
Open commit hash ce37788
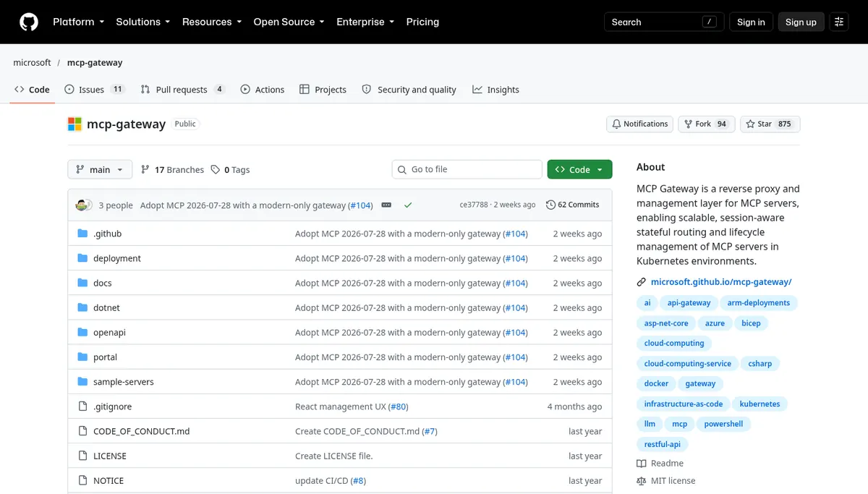click(474, 205)
